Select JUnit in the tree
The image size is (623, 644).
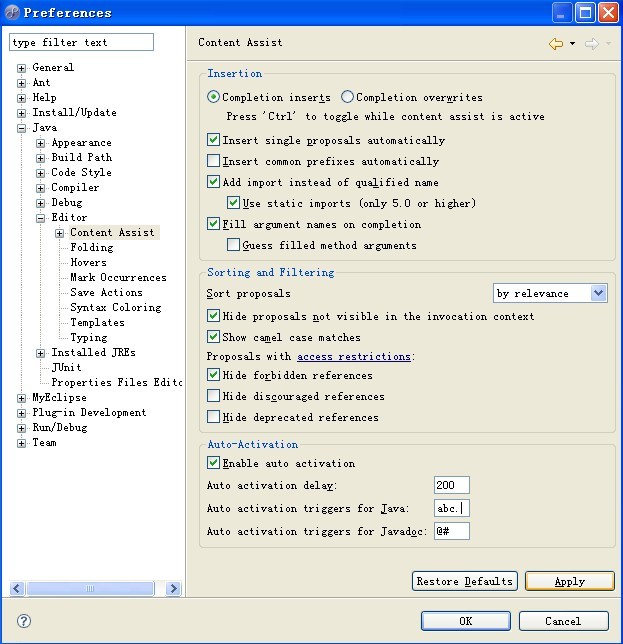point(67,367)
